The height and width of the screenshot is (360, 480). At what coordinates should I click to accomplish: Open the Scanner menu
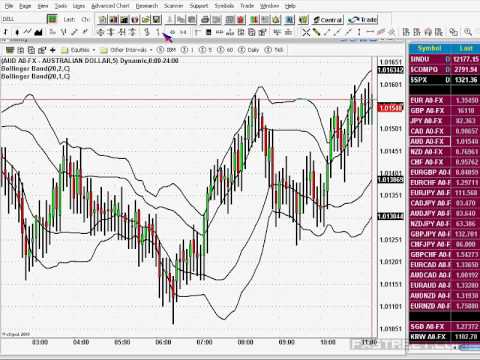(173, 6)
